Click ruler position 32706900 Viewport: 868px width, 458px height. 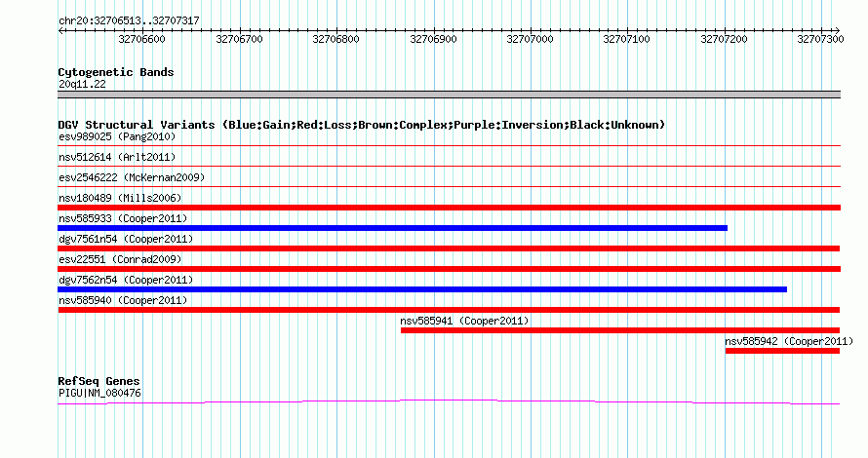[x=433, y=39]
